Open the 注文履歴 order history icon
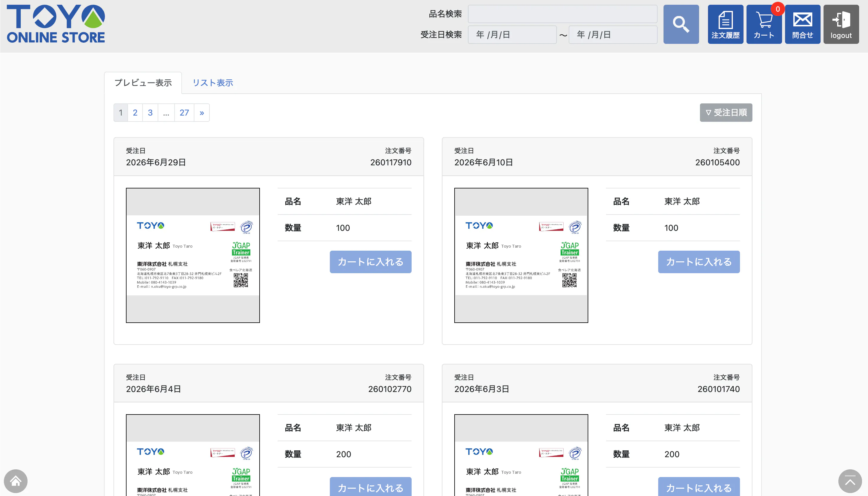868x496 pixels. (x=725, y=24)
